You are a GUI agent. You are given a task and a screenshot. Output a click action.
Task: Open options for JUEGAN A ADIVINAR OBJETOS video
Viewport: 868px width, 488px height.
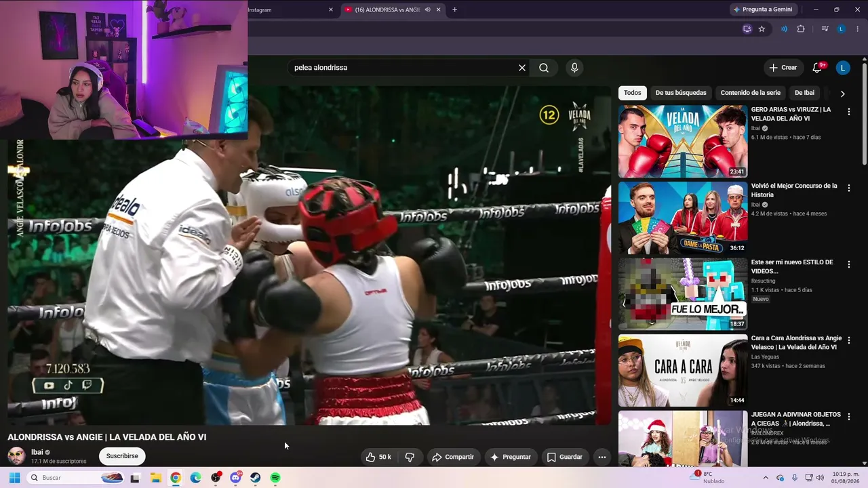tap(848, 418)
